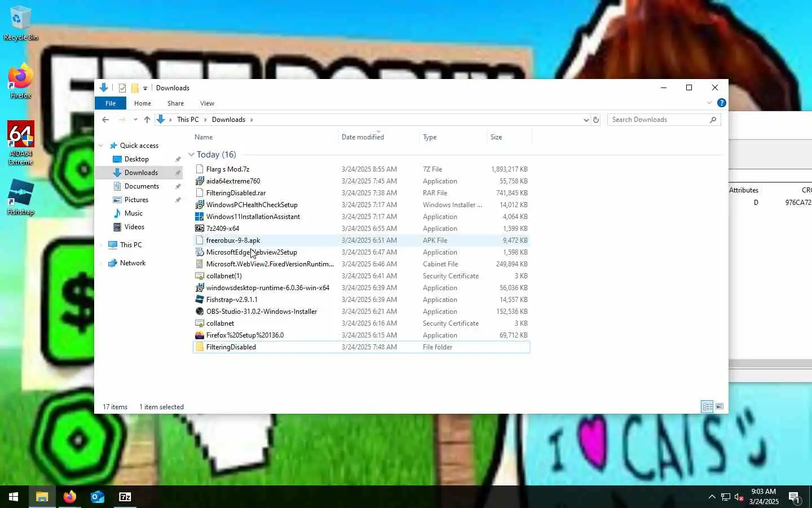The width and height of the screenshot is (812, 508).
Task: Expand the ribbon with the chevron
Action: [709, 103]
